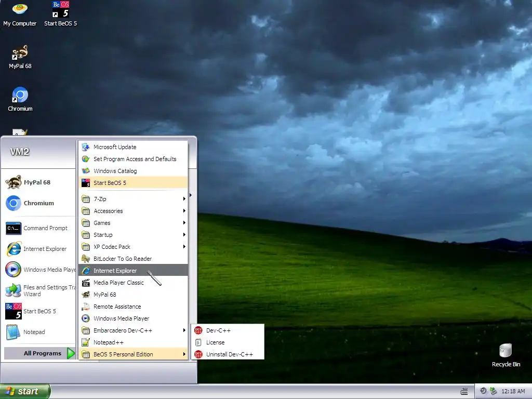Open Set Program Access and Defaults
Viewport: 532px width, 399px height.
point(134,159)
